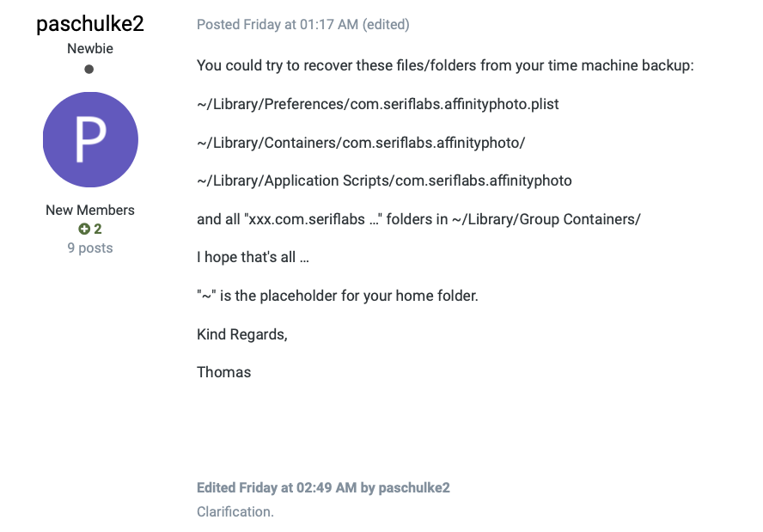Click the New Members group label
Screen dimensions: 763x532
pyautogui.click(x=90, y=211)
